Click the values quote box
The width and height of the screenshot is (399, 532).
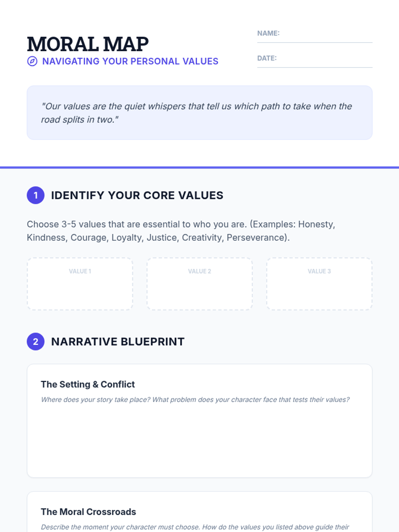pos(199,113)
